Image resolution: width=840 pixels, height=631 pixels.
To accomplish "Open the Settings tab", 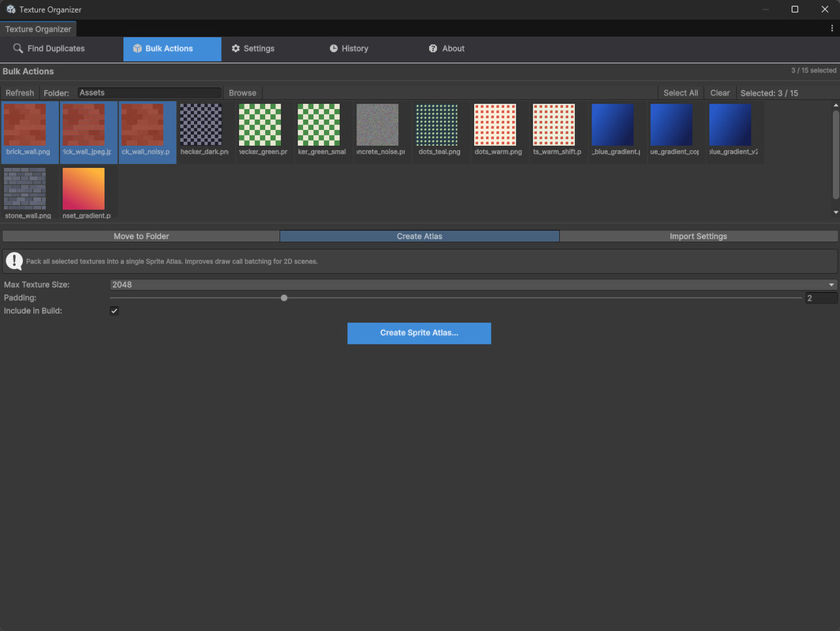I will (253, 49).
